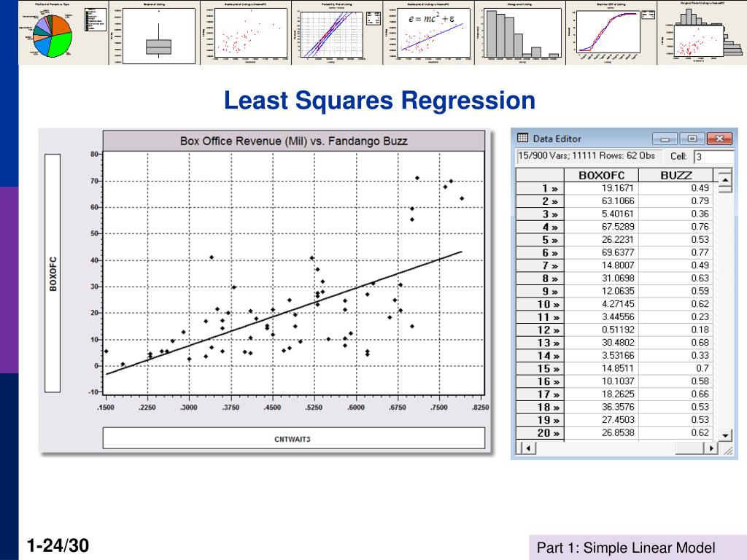Click BUZZ value 0.36 in row 3
The width and height of the screenshot is (747, 560).
[x=676, y=214]
